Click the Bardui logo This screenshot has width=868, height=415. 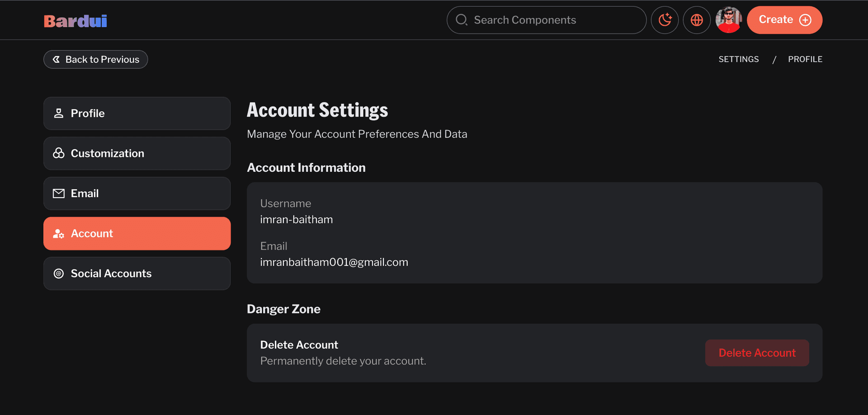click(x=75, y=21)
